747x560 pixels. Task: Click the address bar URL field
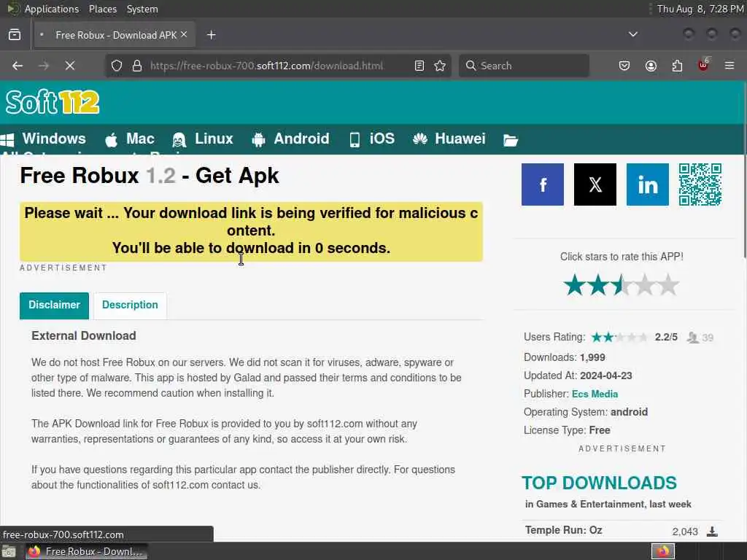pos(267,66)
